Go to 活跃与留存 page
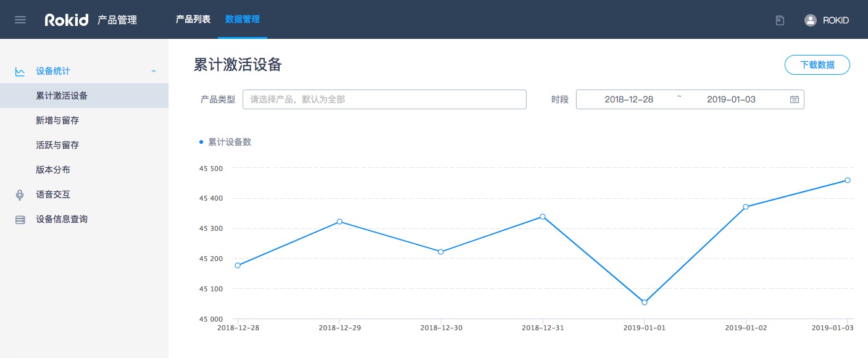868x358 pixels. (x=57, y=145)
